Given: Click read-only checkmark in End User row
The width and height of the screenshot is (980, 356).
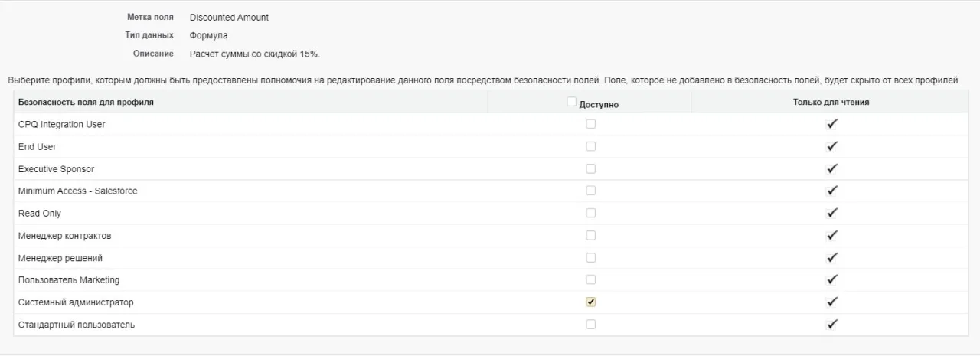Looking at the screenshot, I should click(x=831, y=146).
